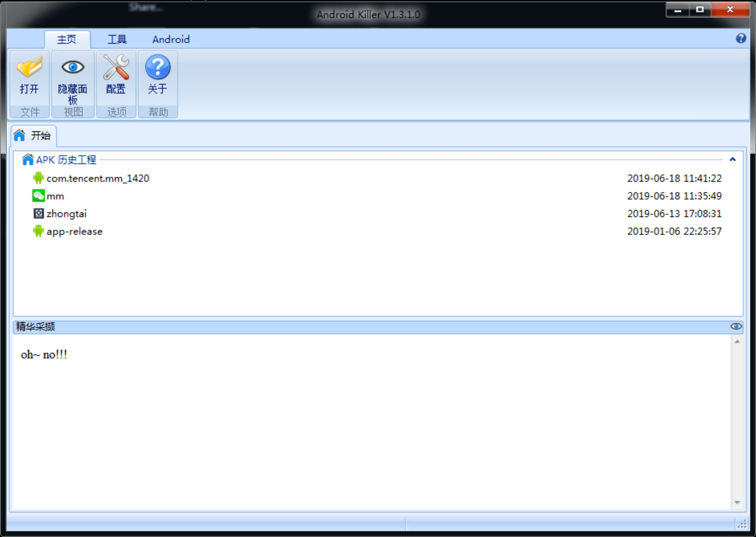Screen dimensions: 756x537
Task: Switch to the 工具 ribbon tab
Action: click(x=117, y=39)
